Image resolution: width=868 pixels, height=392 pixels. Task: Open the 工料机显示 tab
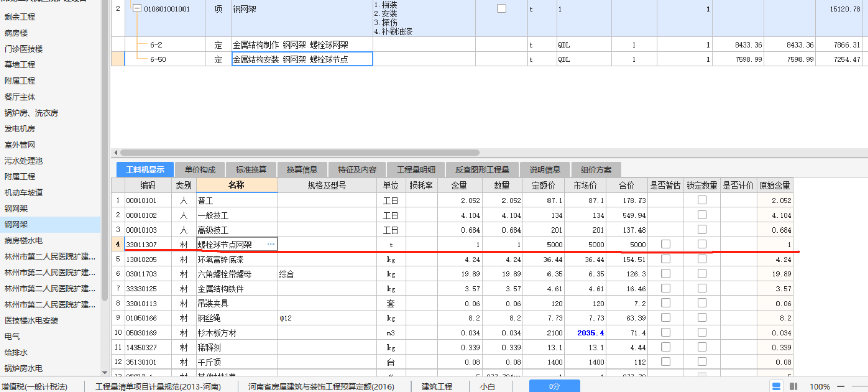145,170
